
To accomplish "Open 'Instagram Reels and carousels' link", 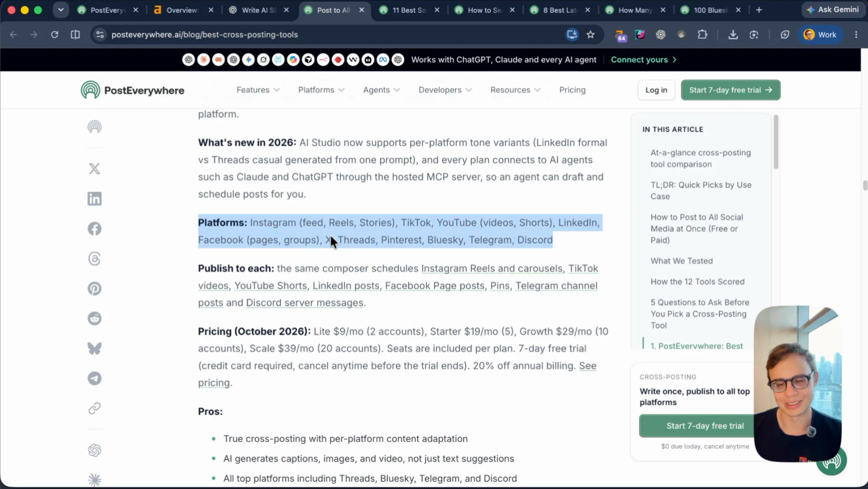I will click(x=492, y=268).
